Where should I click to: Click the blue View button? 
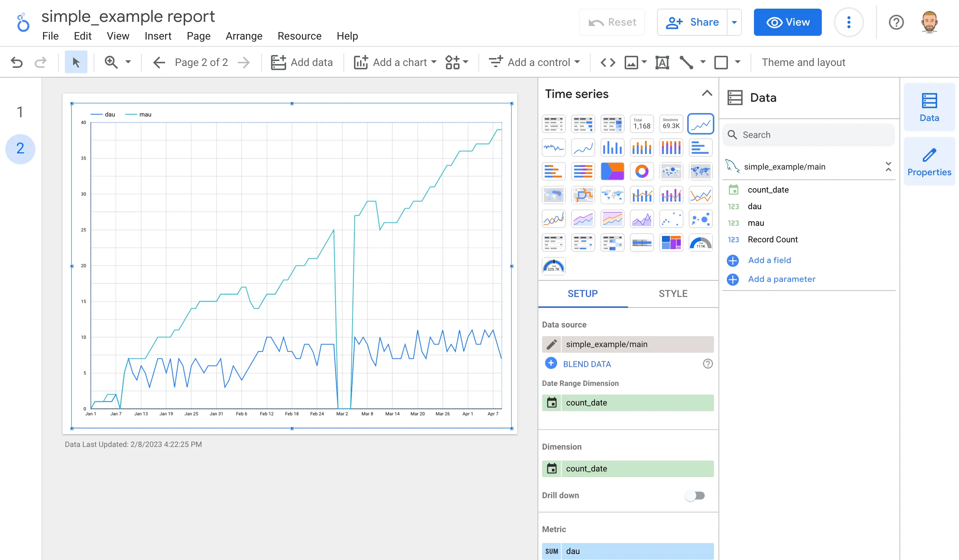click(787, 23)
